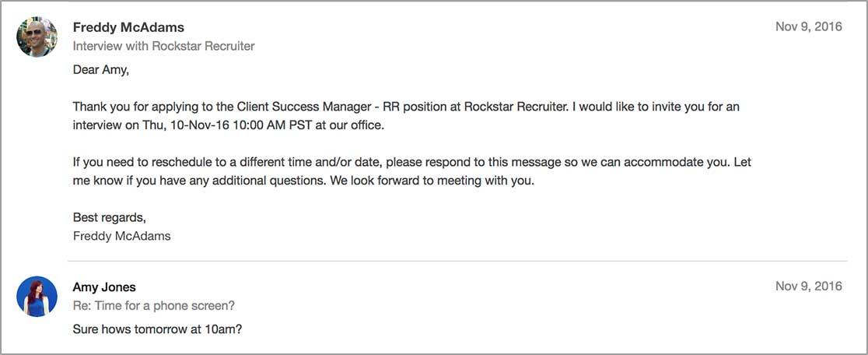Click the 'Best regards,' closing line

click(x=109, y=217)
